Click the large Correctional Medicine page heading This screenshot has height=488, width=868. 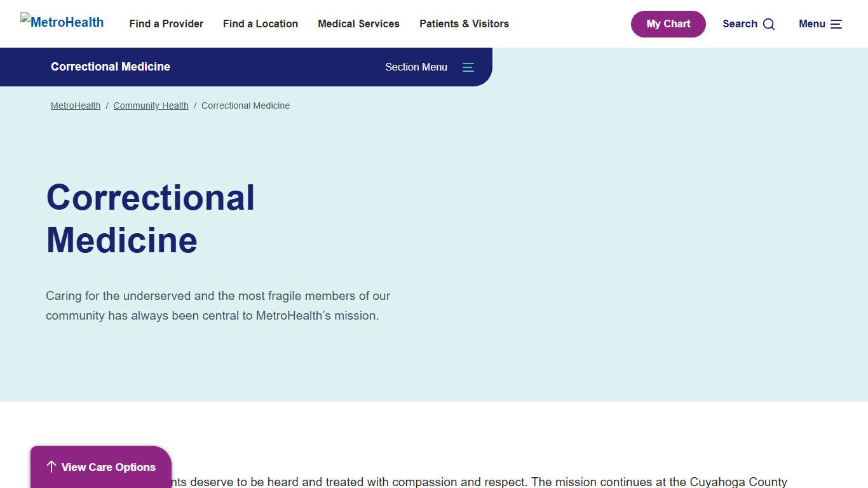point(151,219)
